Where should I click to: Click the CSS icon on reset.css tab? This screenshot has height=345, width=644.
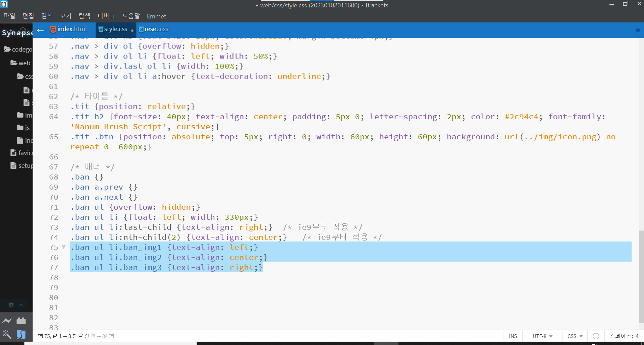141,29
